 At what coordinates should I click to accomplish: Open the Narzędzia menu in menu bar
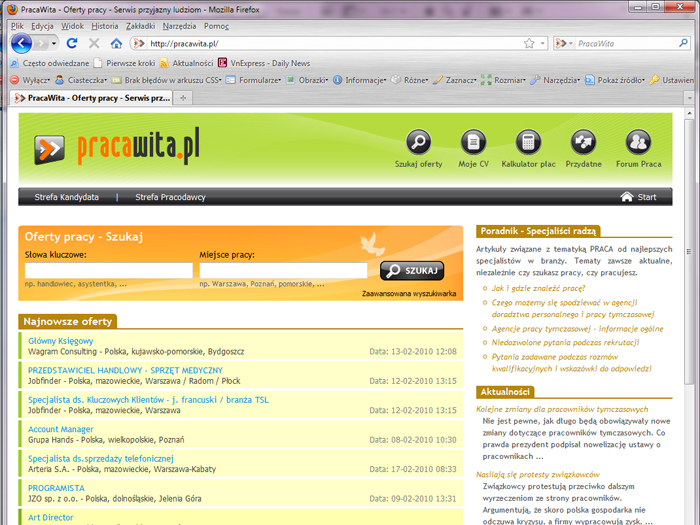tap(179, 26)
